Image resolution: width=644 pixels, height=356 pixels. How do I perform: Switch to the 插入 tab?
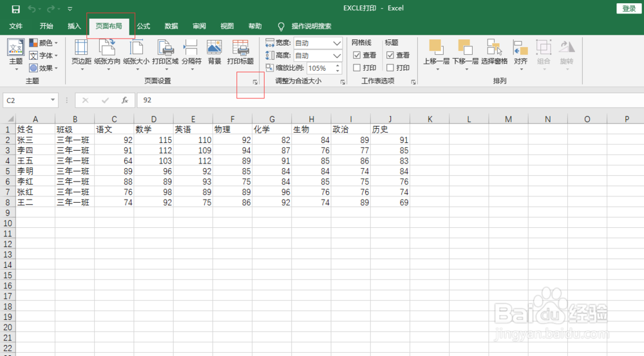pos(74,26)
